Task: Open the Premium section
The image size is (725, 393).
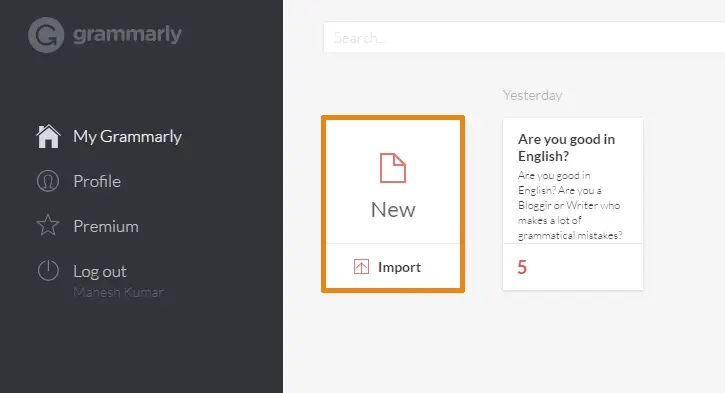Action: tap(106, 226)
